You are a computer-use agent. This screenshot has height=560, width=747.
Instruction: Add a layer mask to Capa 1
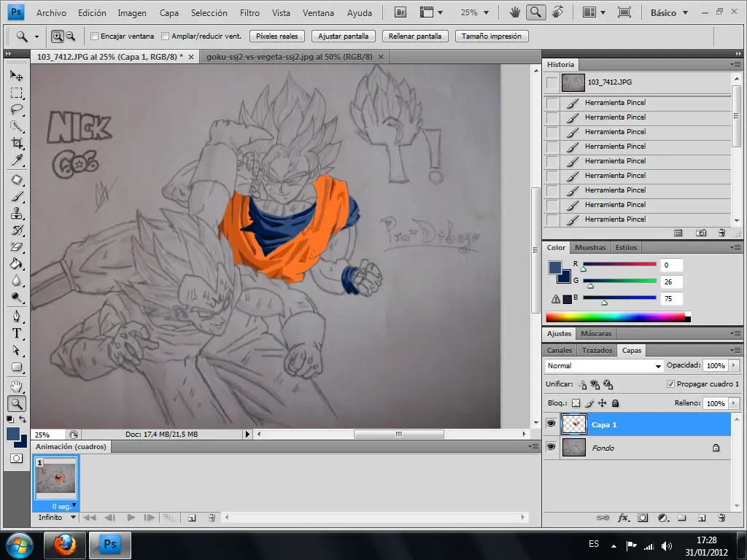point(643,518)
